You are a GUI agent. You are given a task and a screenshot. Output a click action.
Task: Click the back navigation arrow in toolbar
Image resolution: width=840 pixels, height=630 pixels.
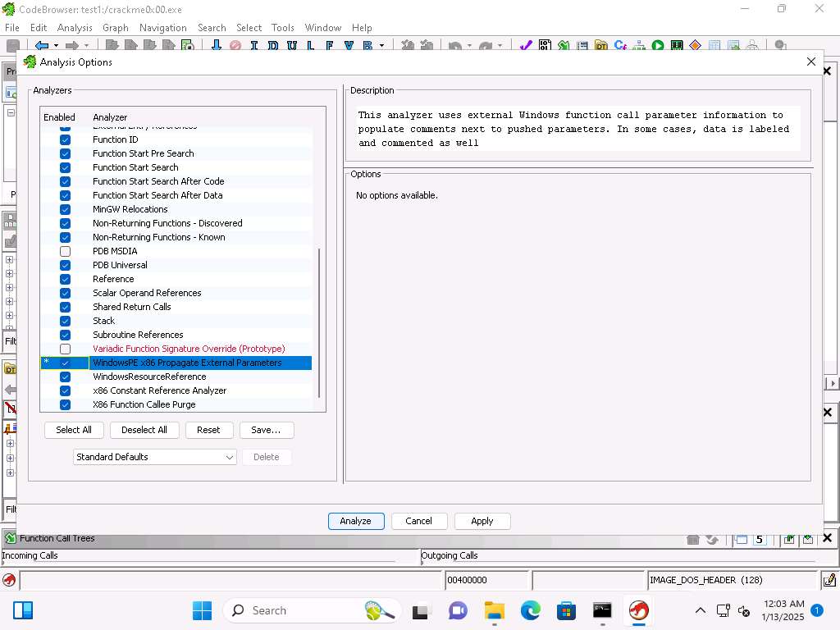[x=41, y=46]
